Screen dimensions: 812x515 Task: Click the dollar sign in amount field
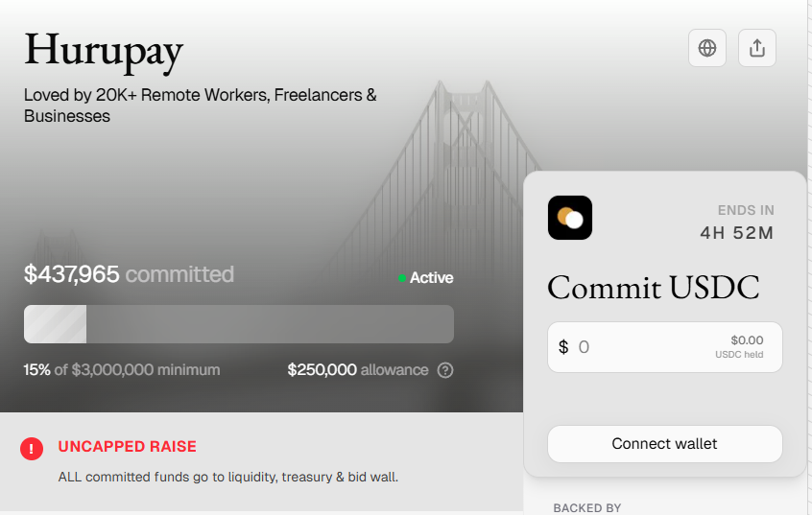[x=563, y=347]
